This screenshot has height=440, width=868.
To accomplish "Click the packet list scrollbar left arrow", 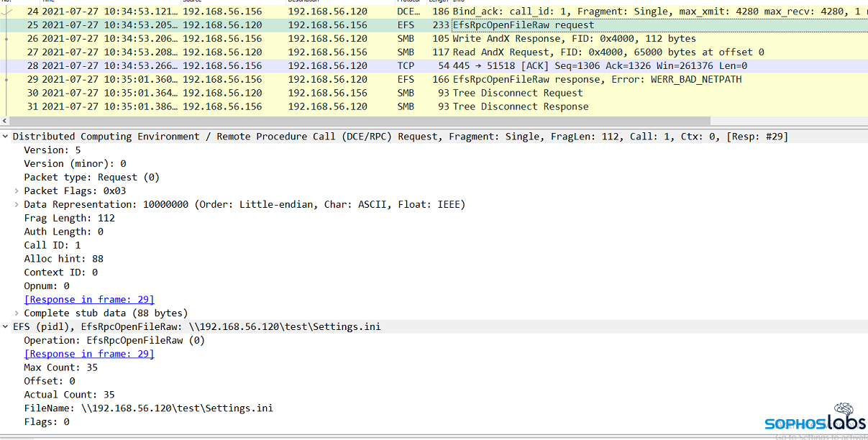I will pyautogui.click(x=4, y=121).
